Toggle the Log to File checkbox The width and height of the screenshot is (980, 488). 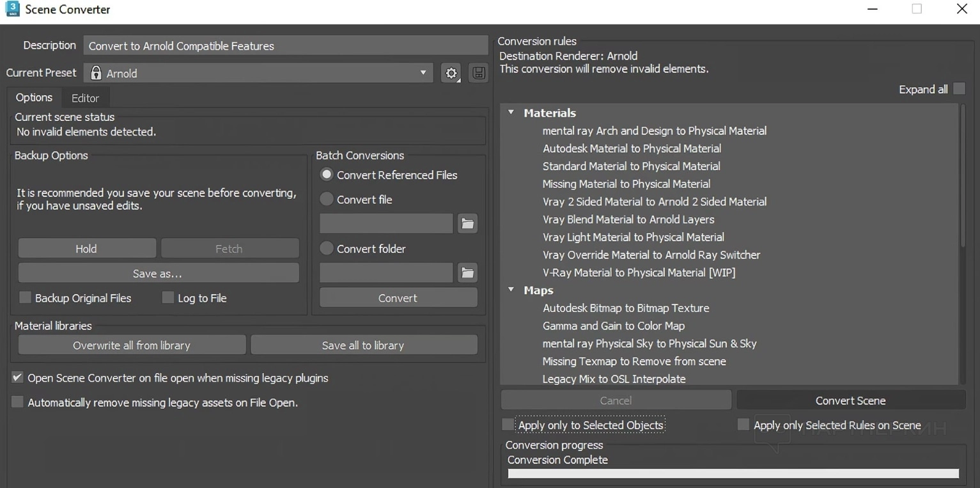(168, 297)
